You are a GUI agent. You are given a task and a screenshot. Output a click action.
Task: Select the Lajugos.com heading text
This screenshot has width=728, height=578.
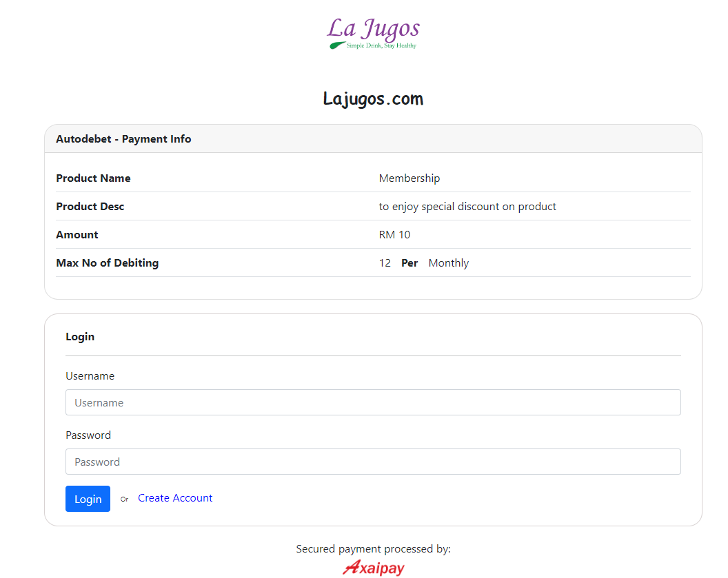pos(373,99)
